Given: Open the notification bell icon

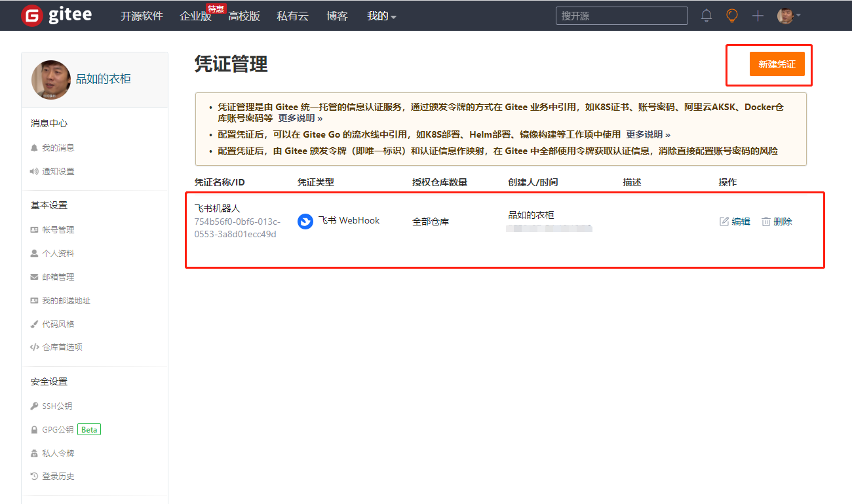Looking at the screenshot, I should pos(707,16).
